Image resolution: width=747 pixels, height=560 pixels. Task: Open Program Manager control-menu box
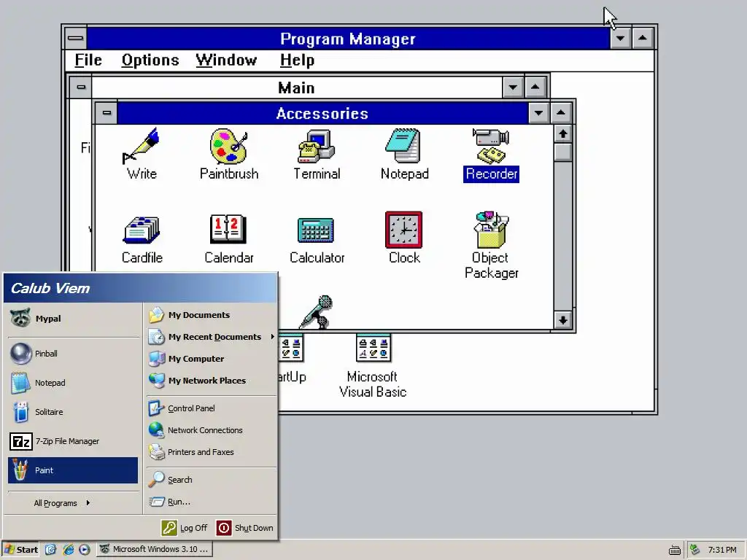pyautogui.click(x=75, y=38)
